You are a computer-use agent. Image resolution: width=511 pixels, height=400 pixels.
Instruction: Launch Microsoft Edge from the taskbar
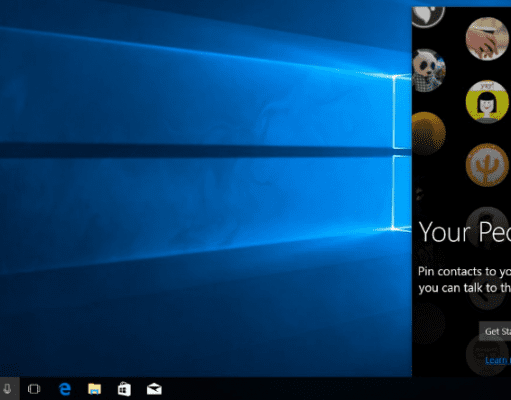tap(65, 389)
